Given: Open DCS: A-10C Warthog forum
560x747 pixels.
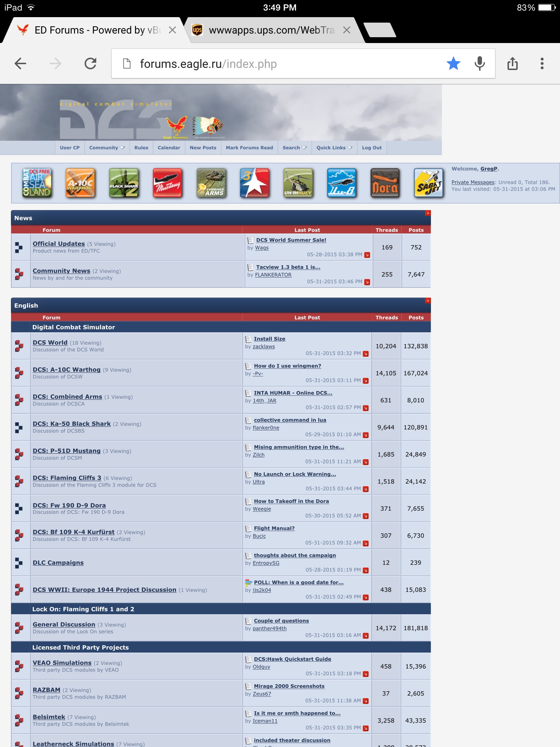Looking at the screenshot, I should pyautogui.click(x=66, y=369).
